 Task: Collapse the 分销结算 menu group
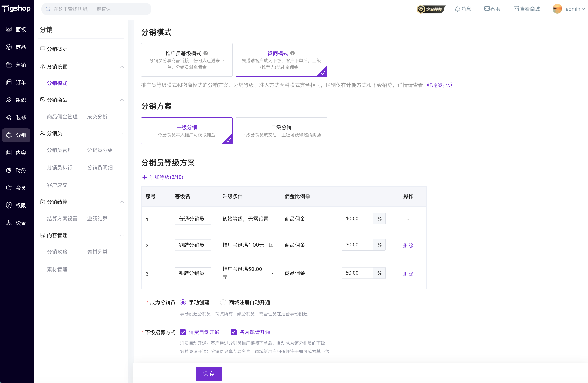(x=122, y=202)
